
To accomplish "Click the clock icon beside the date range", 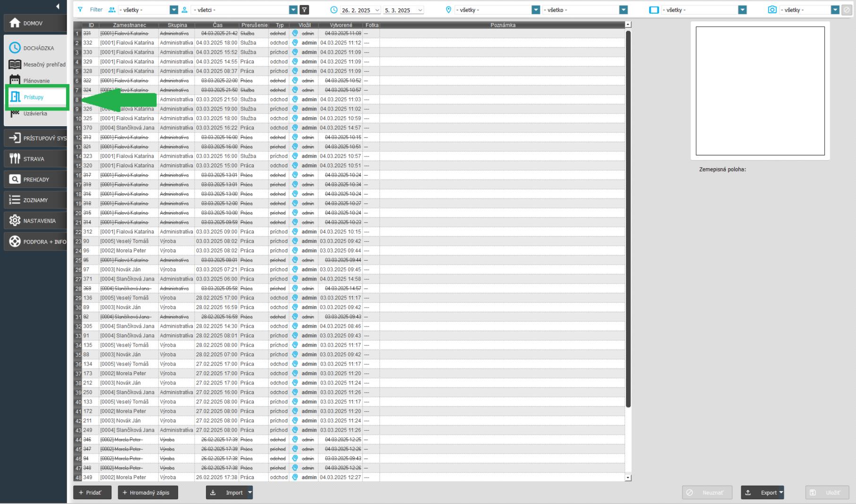I will click(x=334, y=10).
